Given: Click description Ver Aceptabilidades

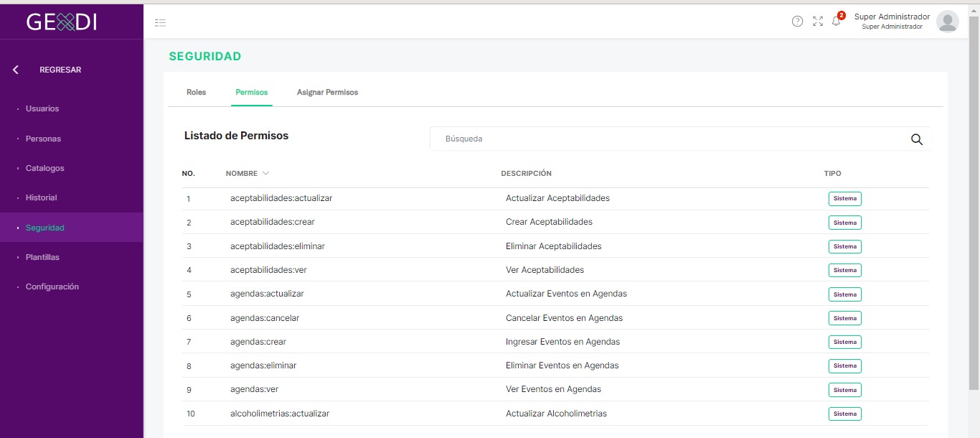Looking at the screenshot, I should point(545,270).
